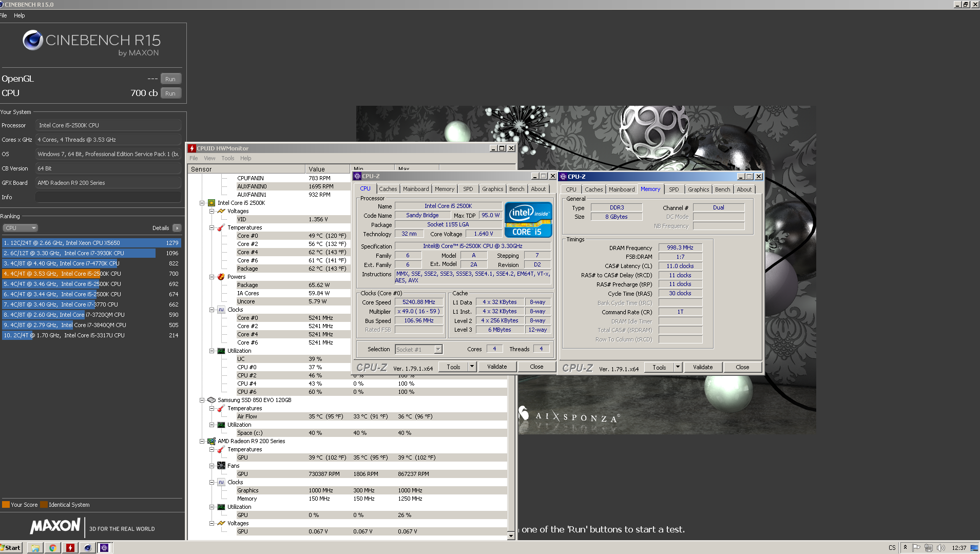Open the CPU ranking type dropdown
980x554 pixels.
(21, 228)
